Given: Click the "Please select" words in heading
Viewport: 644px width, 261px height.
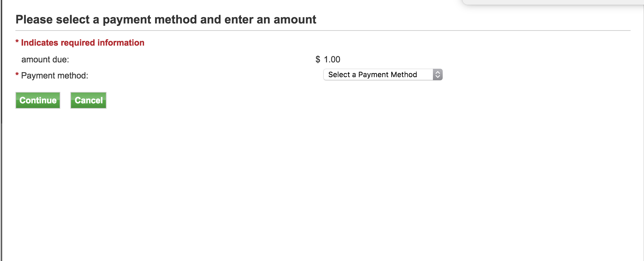Looking at the screenshot, I should point(53,19).
